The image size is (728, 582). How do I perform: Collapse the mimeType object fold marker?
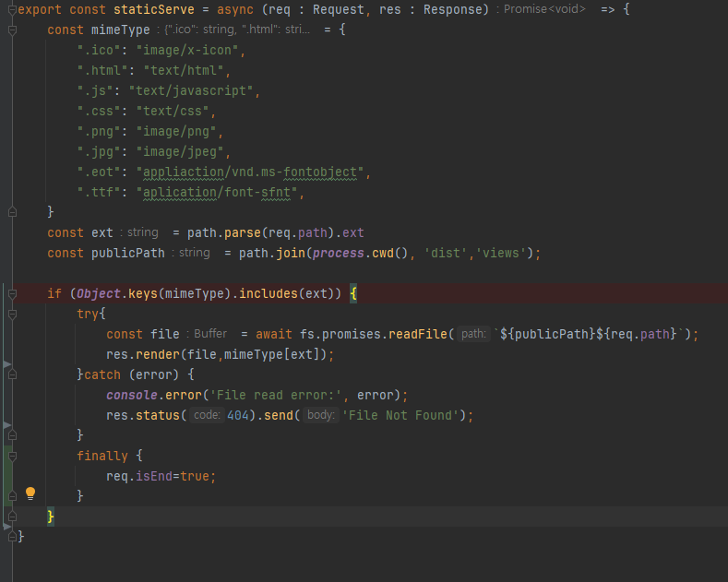13,30
